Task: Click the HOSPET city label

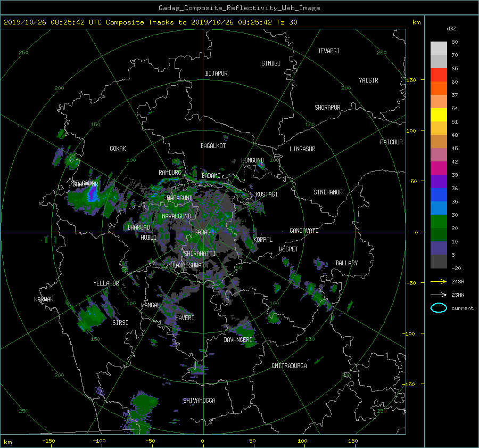Action: [x=288, y=249]
